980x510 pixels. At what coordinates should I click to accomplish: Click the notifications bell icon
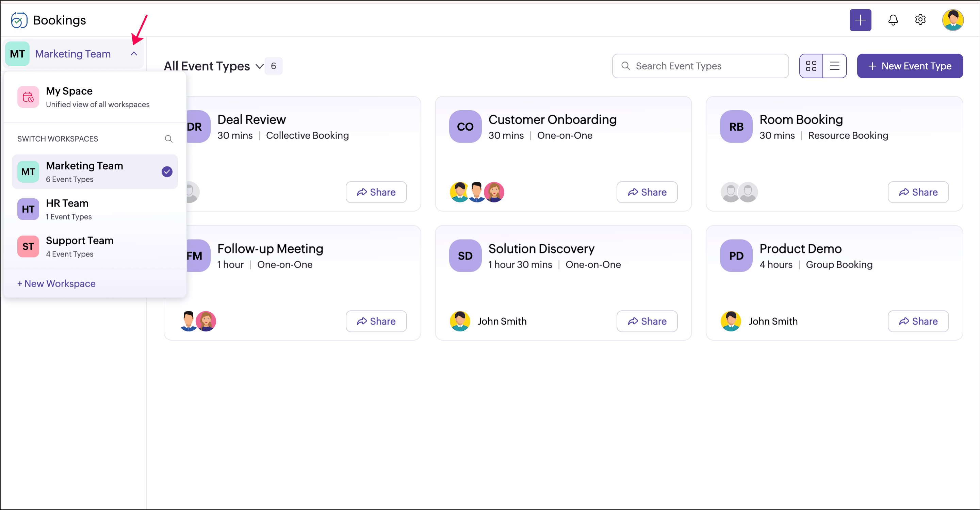click(893, 20)
